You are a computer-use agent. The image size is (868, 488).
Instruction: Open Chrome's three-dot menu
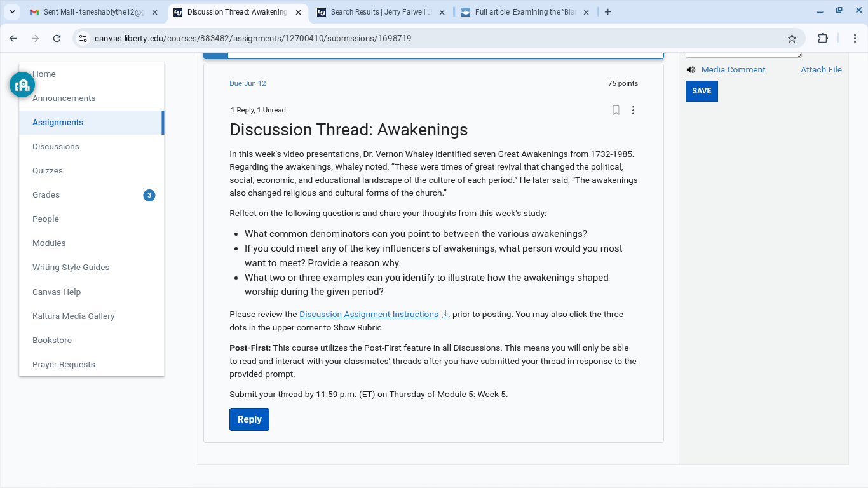point(855,38)
